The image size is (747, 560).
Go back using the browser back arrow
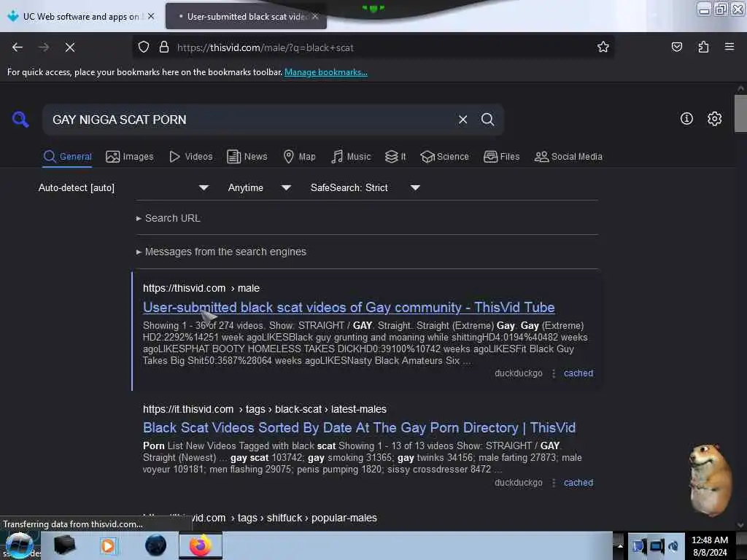pos(18,47)
